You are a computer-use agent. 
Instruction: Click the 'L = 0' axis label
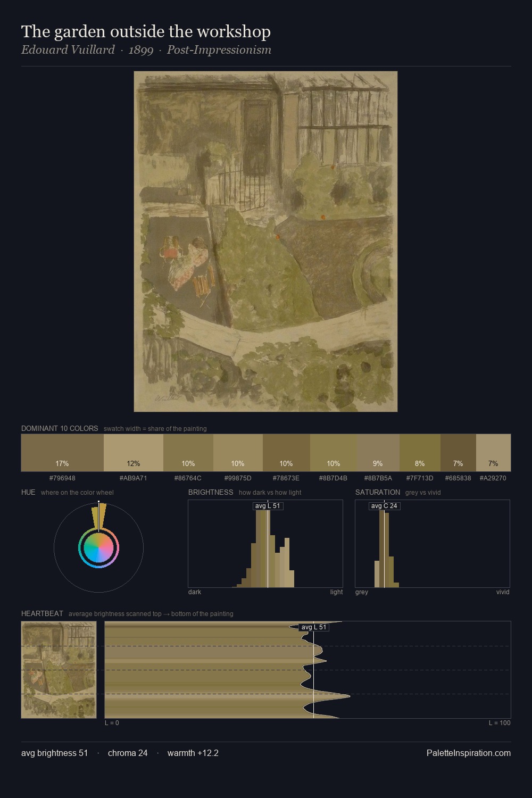click(x=112, y=723)
